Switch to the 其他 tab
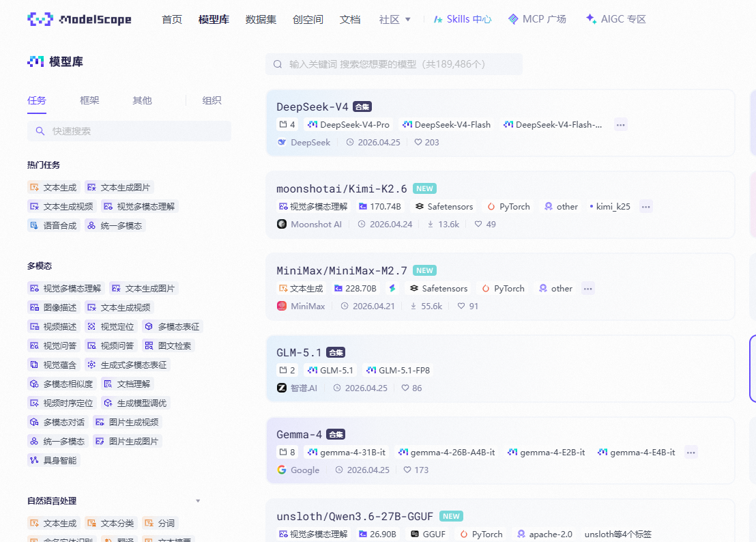 (x=142, y=100)
